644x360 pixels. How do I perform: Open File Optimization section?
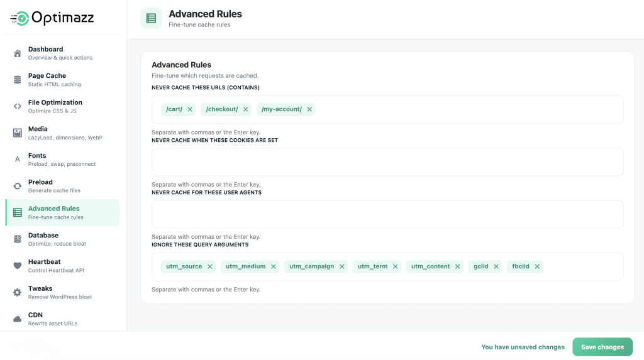pos(62,106)
